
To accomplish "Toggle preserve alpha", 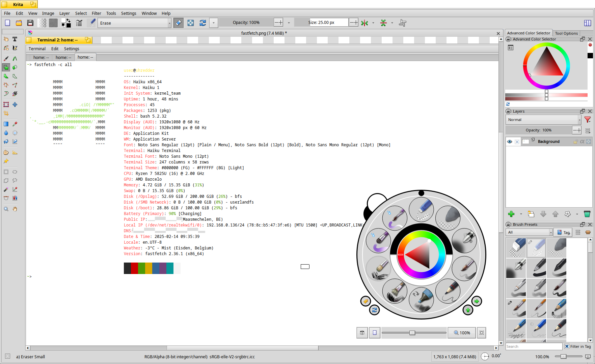I will coord(191,23).
